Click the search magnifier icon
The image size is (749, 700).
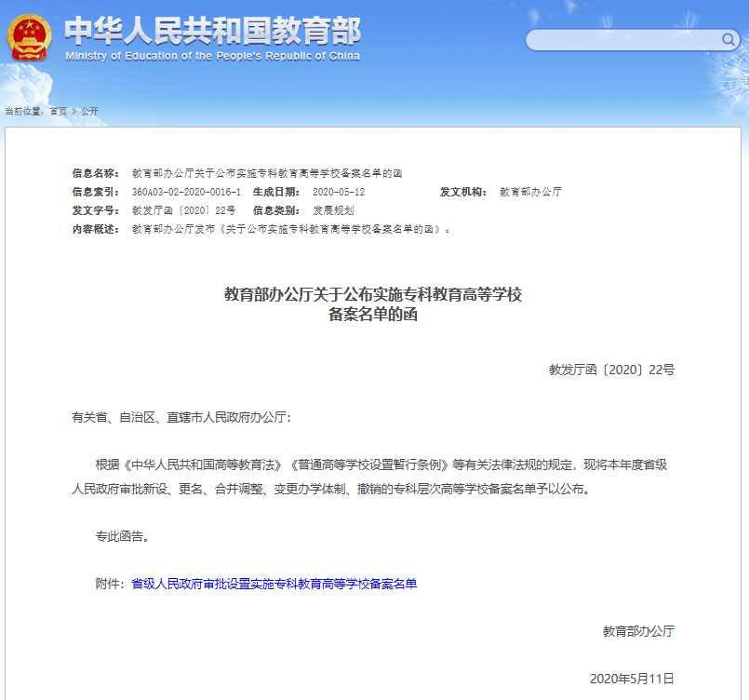pyautogui.click(x=728, y=39)
